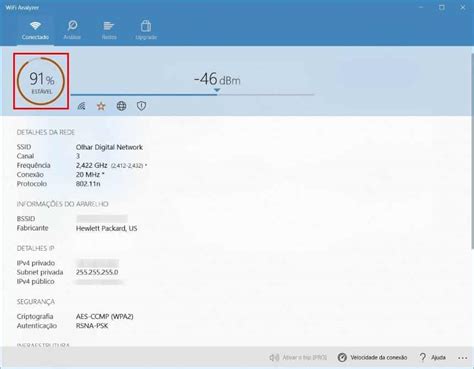Go to the Upgrade tab

pos(146,31)
